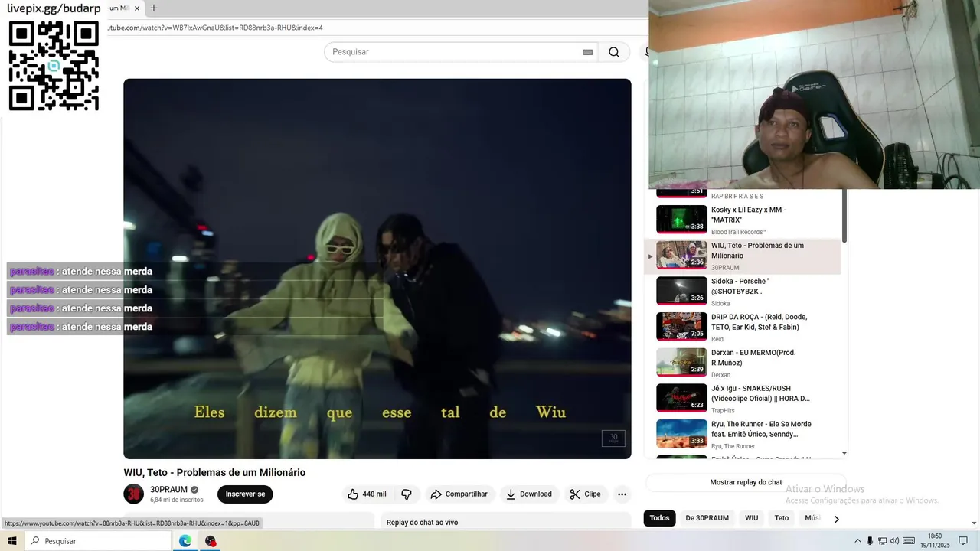Select WIU, Teto Problemas de um Milionário in playlist

click(x=743, y=256)
